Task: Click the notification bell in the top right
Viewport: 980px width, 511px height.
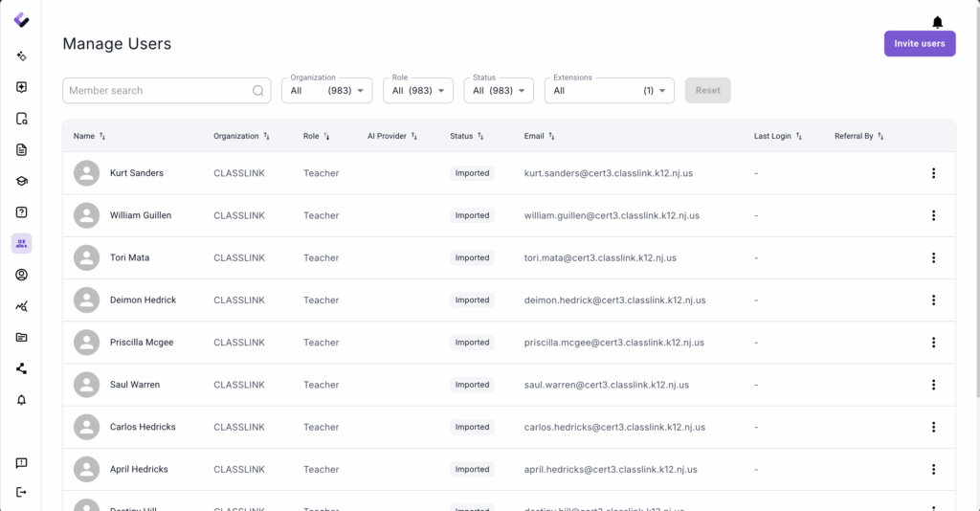Action: click(x=937, y=22)
